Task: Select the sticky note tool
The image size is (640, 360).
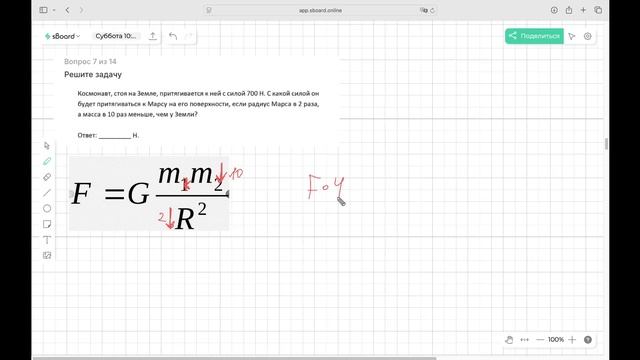Action: [x=47, y=224]
